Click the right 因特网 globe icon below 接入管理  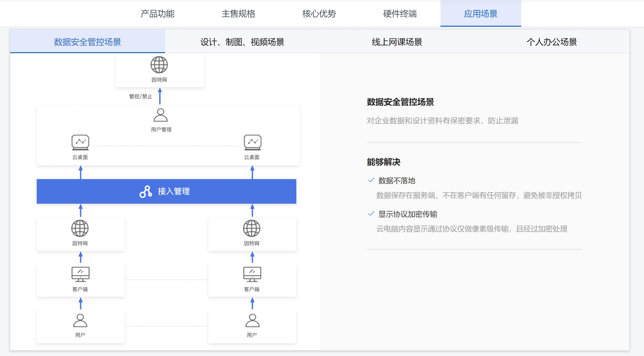[x=252, y=228]
